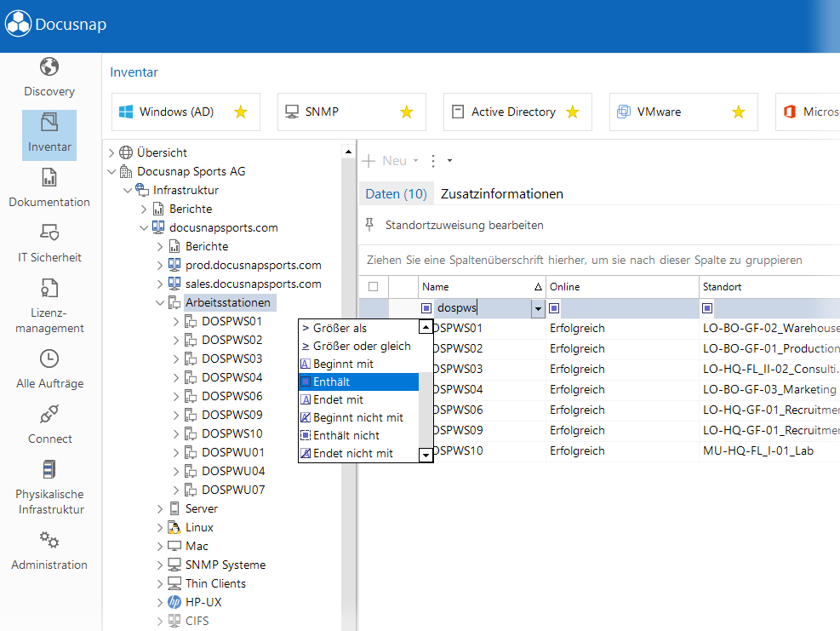Expand prod.docusnapsports.com node

[x=160, y=265]
